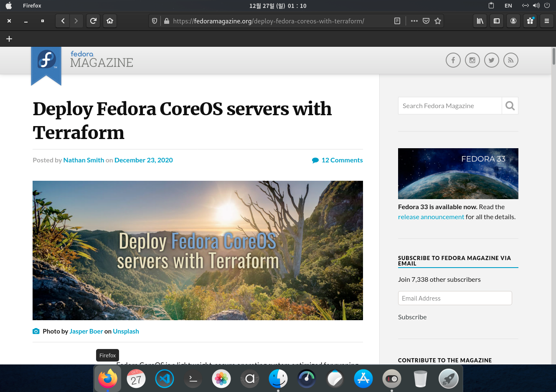This screenshot has height=392, width=556.
Task: Click the page vertical scrollbar thumb
Action: pos(553,56)
